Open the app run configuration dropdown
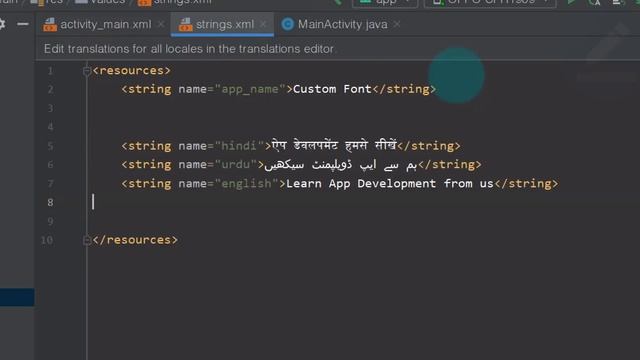640x360 pixels. tap(385, 2)
